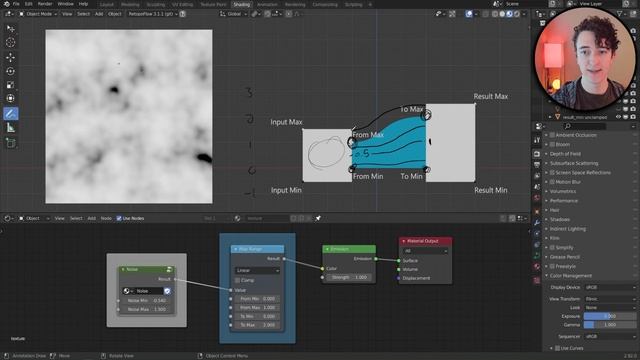Toggle Use Curves checkbox
The width and height of the screenshot is (640, 360).
[558, 348]
